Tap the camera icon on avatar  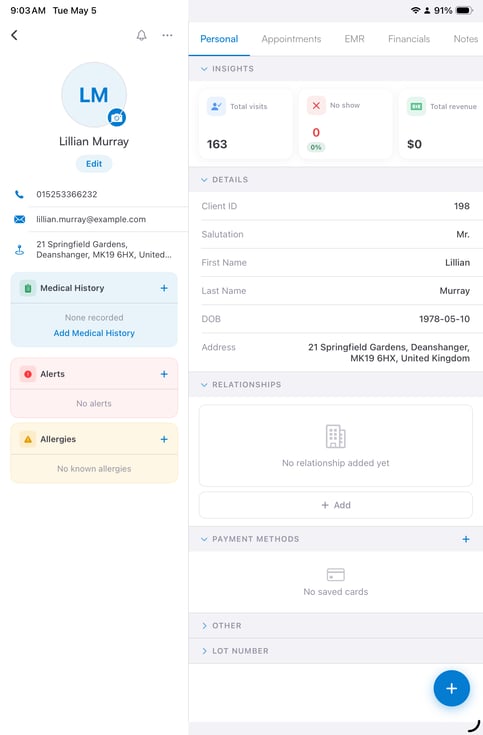117,117
